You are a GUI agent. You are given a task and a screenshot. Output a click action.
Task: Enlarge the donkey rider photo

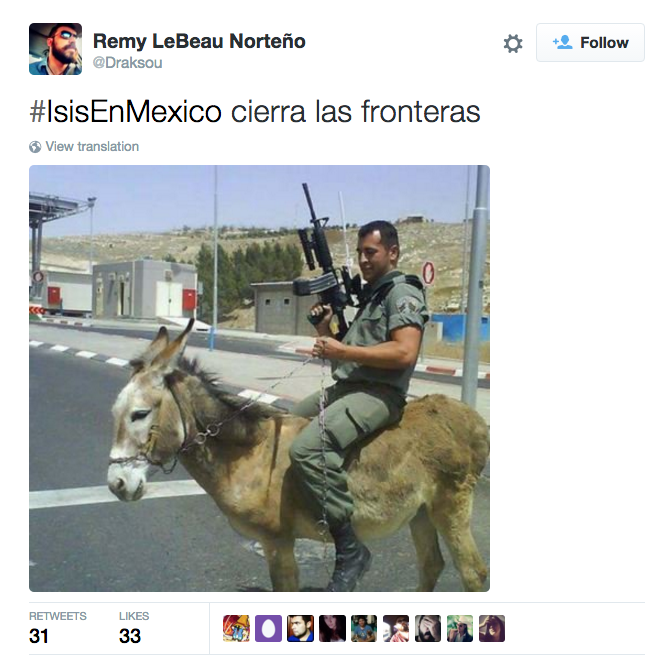[259, 378]
